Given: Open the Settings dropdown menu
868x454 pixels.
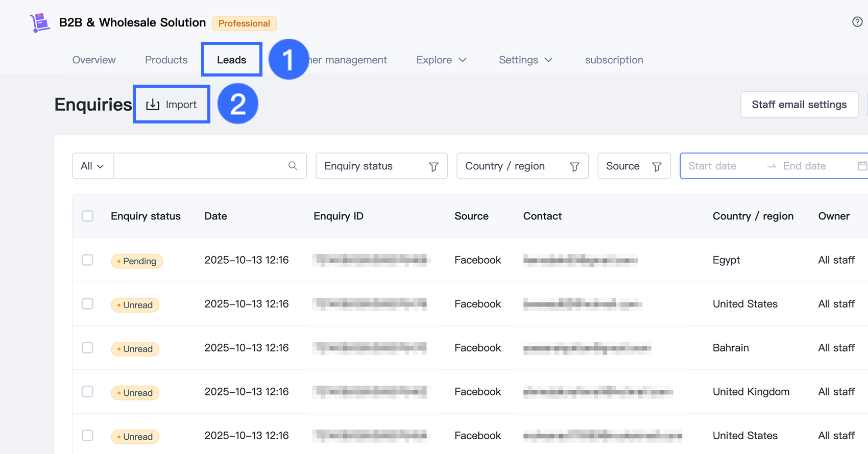Looking at the screenshot, I should click(x=525, y=60).
